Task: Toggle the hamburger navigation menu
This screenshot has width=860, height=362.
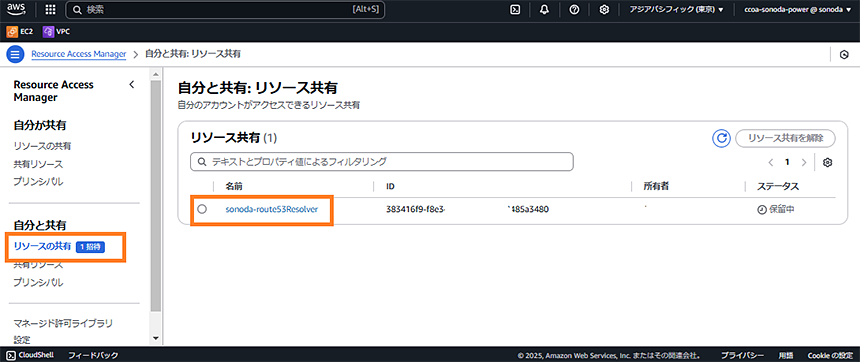Action: click(x=15, y=54)
